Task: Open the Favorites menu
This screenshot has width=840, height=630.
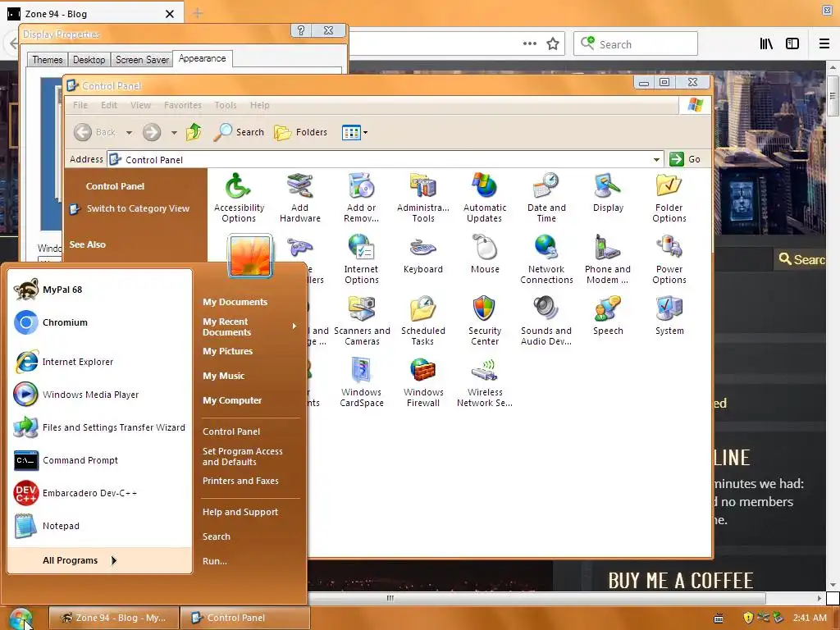Action: coord(183,105)
